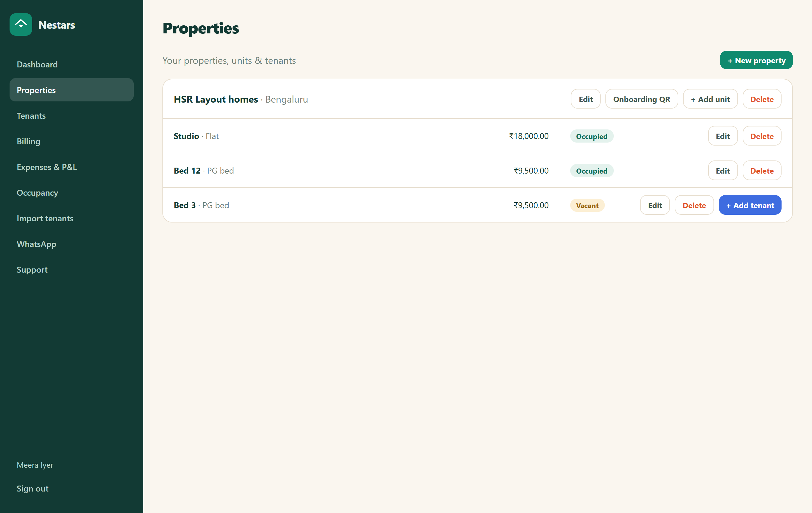
Task: Navigate to Occupancy
Action: pos(71,193)
